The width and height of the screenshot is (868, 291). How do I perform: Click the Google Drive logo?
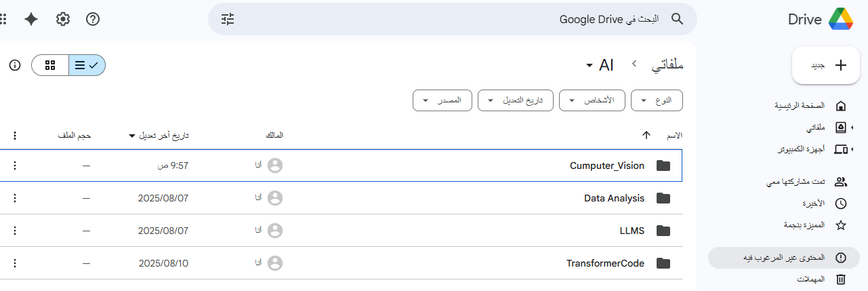[840, 19]
